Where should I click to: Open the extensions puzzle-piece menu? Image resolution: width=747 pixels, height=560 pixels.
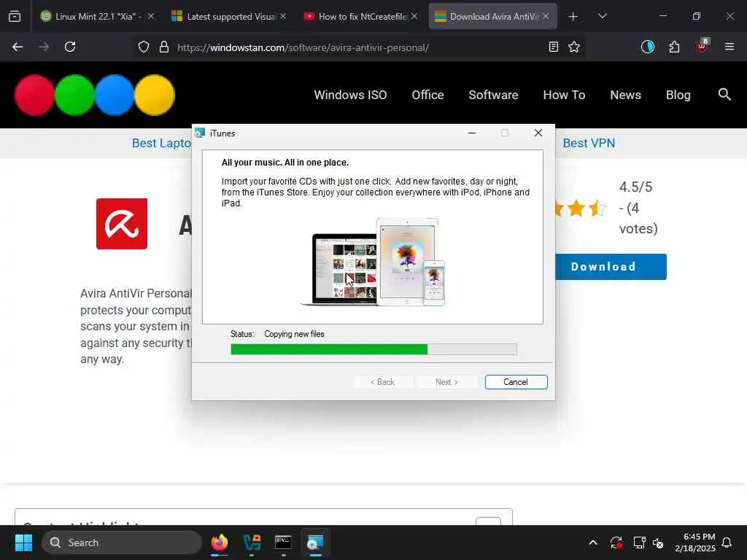tap(675, 47)
